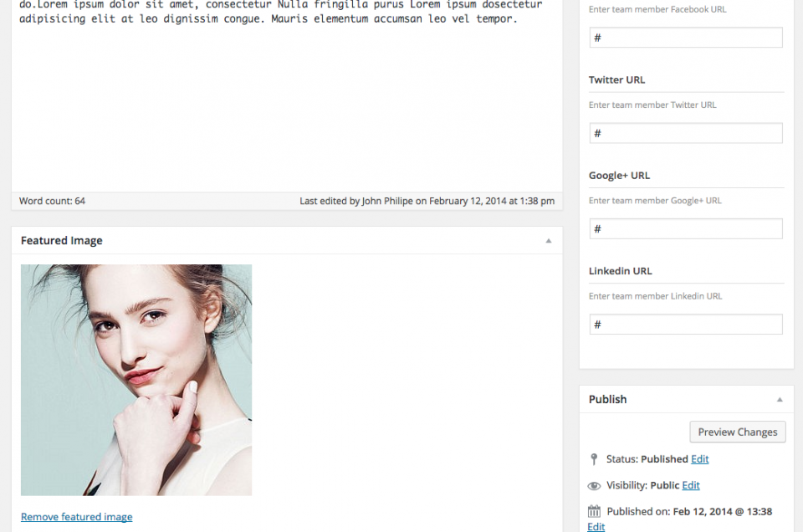Click inside the Lorem ipsum editor text
The height and width of the screenshot is (532, 803).
click(x=281, y=13)
